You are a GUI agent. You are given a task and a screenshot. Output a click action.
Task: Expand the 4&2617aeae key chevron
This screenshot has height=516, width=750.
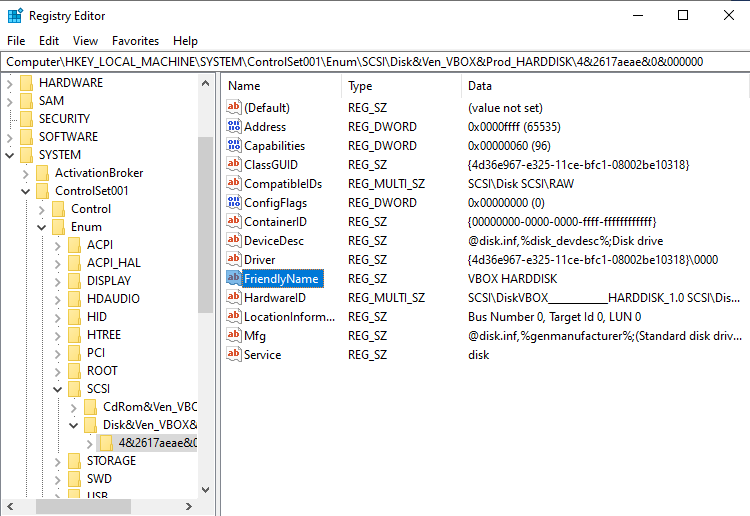(x=89, y=444)
